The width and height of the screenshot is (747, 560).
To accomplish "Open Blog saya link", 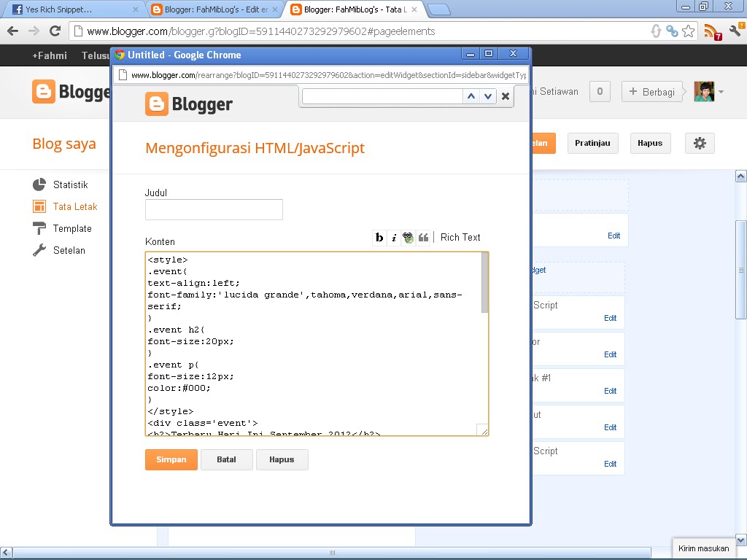I will point(64,144).
